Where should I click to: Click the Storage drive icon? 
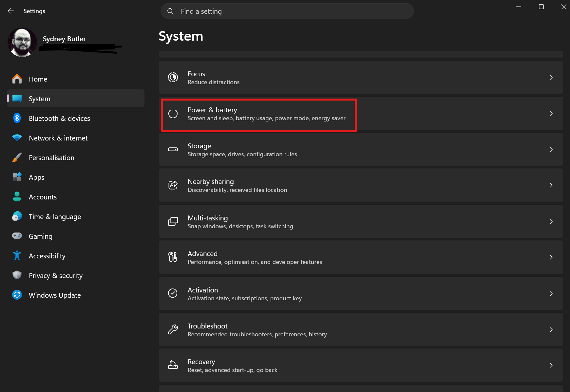pyautogui.click(x=173, y=149)
